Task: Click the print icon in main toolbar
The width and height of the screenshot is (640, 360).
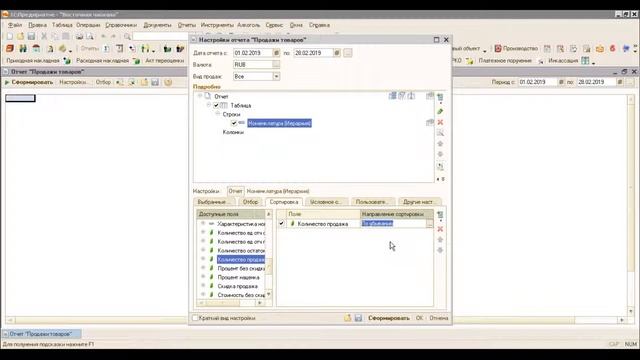Action: (80, 36)
